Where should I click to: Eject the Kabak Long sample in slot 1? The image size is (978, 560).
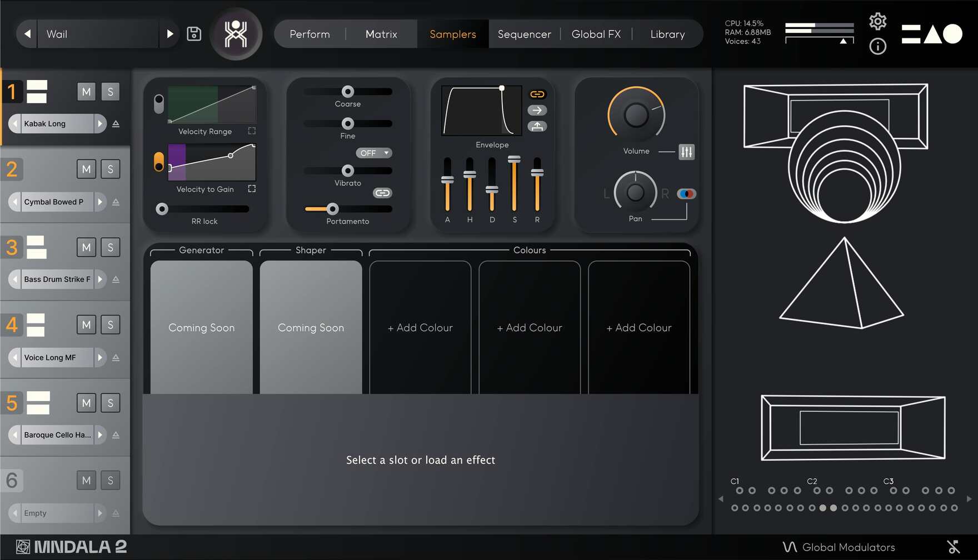pyautogui.click(x=115, y=123)
